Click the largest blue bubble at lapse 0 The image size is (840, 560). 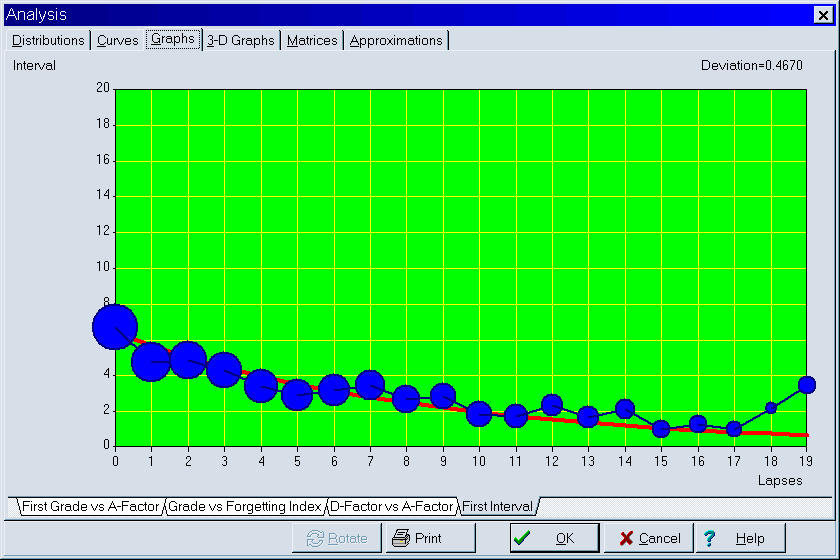[x=115, y=327]
